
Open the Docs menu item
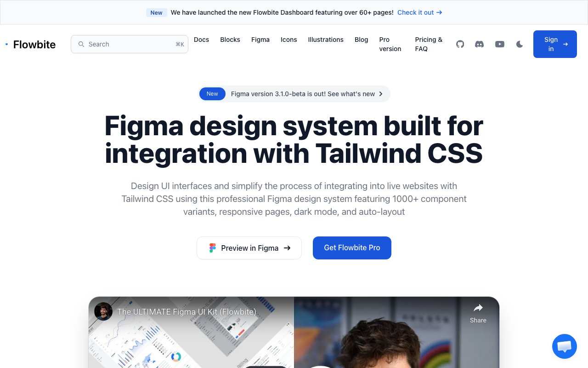tap(201, 40)
